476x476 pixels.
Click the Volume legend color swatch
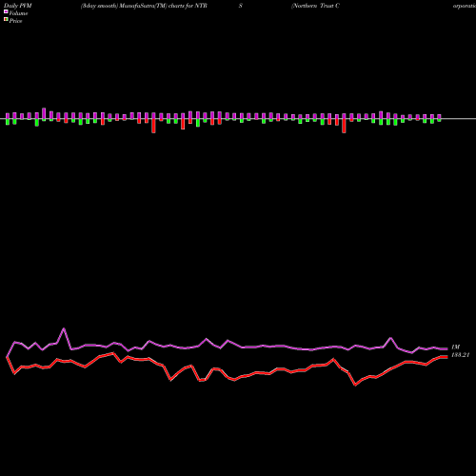[x=6, y=12]
